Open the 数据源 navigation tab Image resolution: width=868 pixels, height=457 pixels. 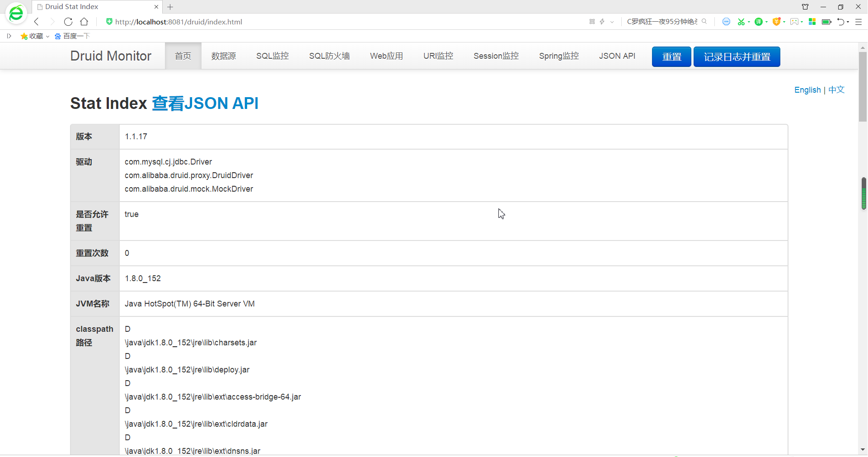224,56
